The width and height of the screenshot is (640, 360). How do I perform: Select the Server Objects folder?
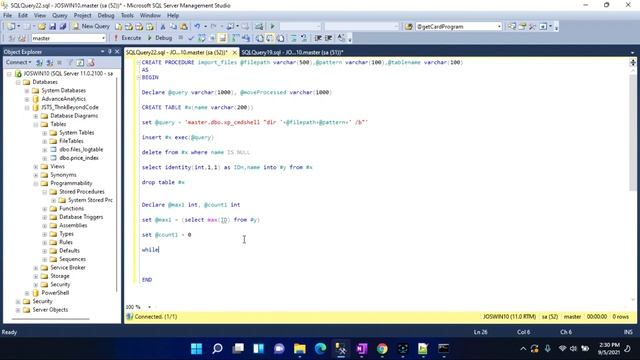tap(50, 310)
